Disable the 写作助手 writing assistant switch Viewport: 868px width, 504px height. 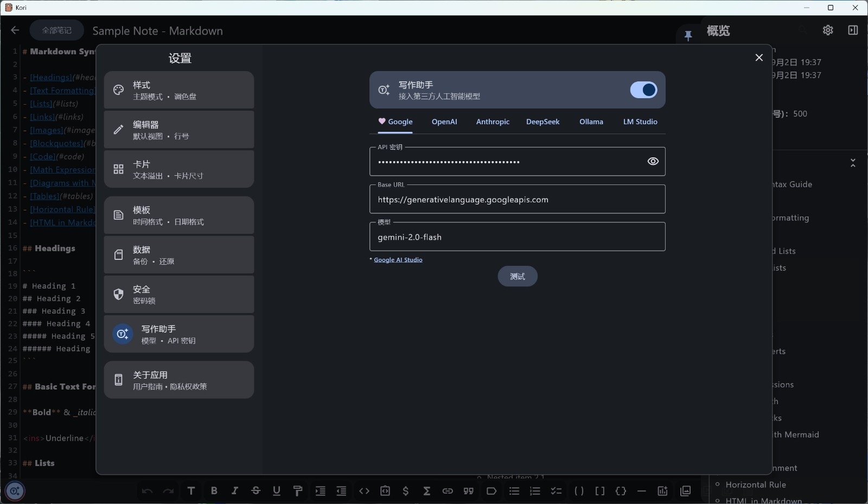click(643, 90)
